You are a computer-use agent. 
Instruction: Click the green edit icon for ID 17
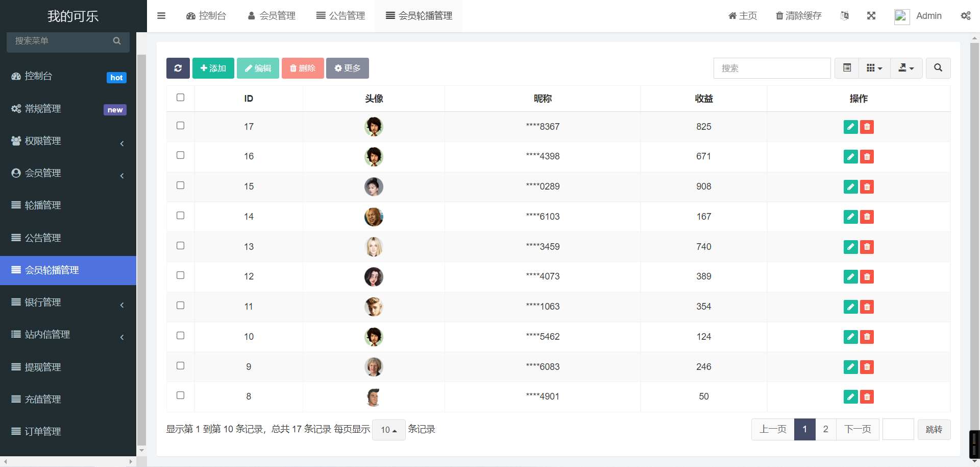point(850,127)
